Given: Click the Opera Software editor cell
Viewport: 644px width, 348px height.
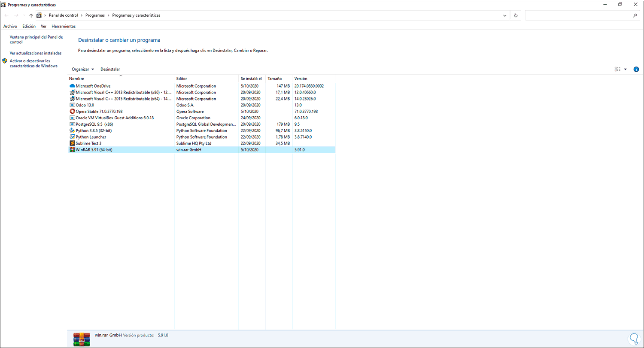Looking at the screenshot, I should pos(191,112).
